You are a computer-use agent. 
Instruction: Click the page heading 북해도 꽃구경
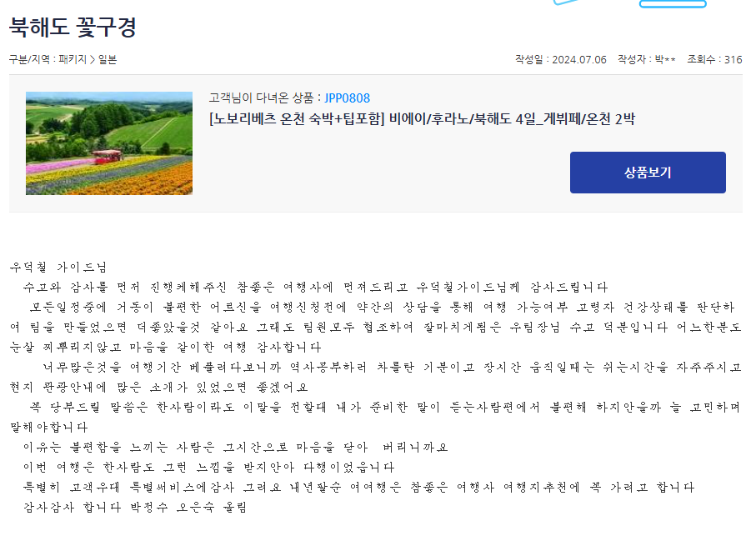tap(73, 27)
